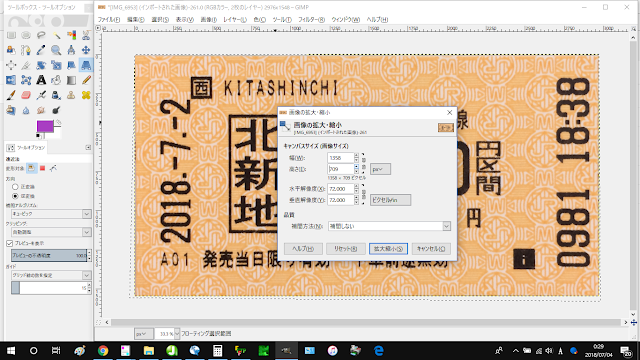Select the Ink tool
This screenshot has height=360, width=640.
[x=56, y=95]
